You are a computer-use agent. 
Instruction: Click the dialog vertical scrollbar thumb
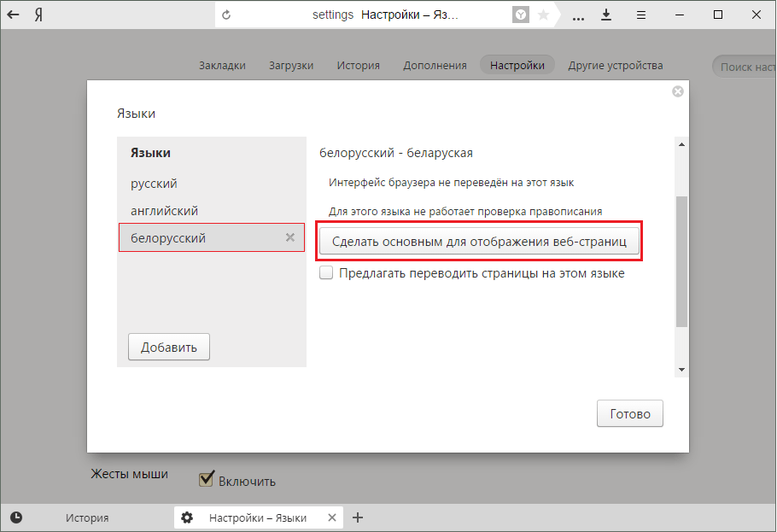point(681,261)
